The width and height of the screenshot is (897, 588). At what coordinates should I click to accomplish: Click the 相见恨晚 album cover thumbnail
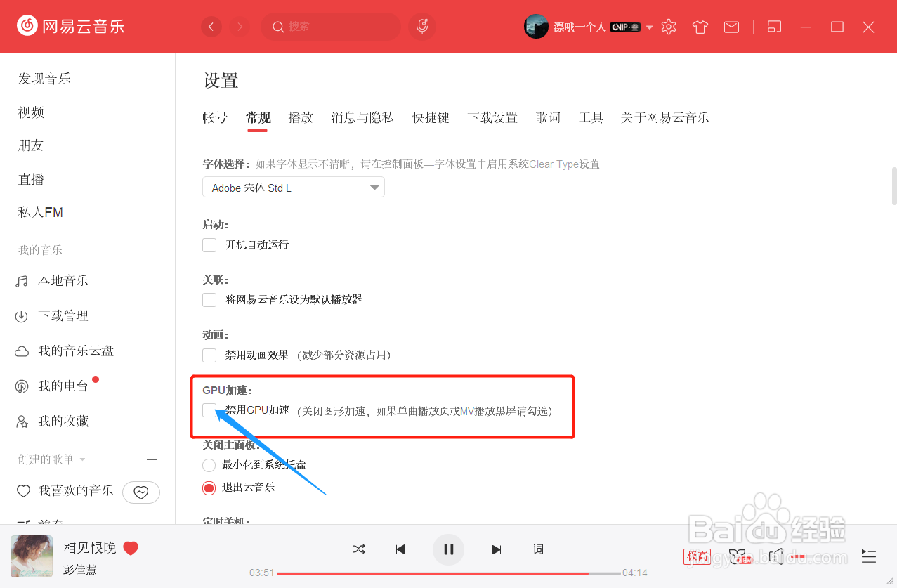(x=32, y=556)
